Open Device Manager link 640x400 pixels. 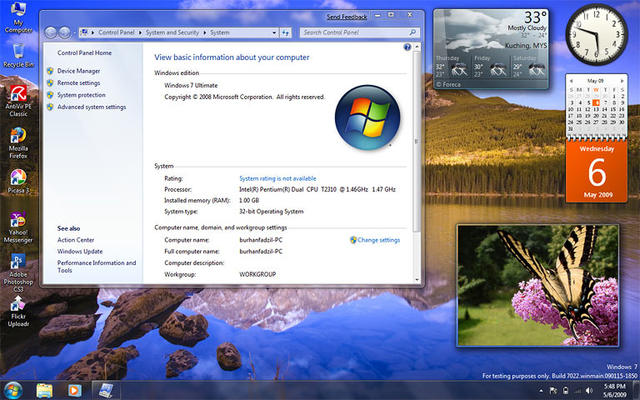[79, 71]
